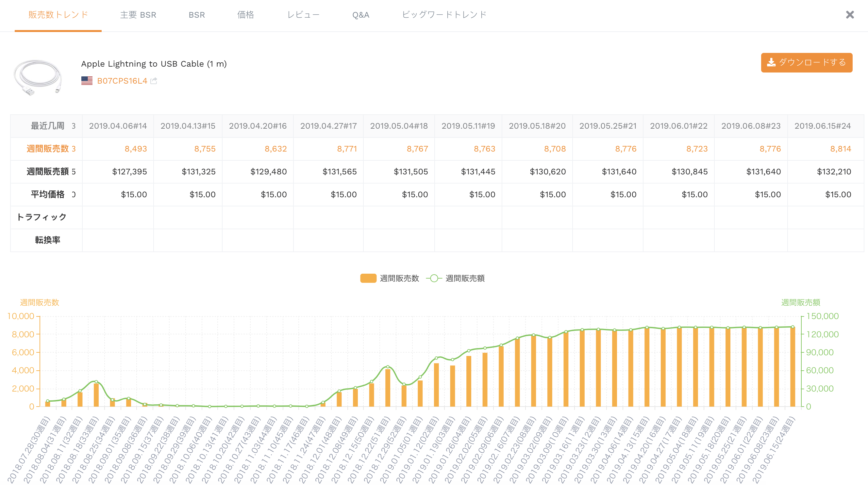Screen dimensions: 868x499
Task: Open the BSR tab
Action: point(196,15)
